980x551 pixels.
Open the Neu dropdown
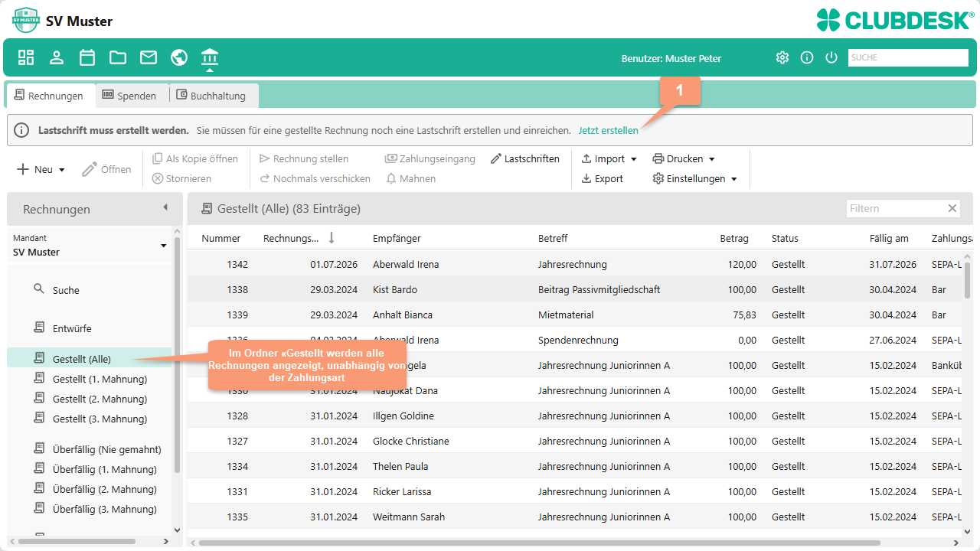[x=41, y=169]
